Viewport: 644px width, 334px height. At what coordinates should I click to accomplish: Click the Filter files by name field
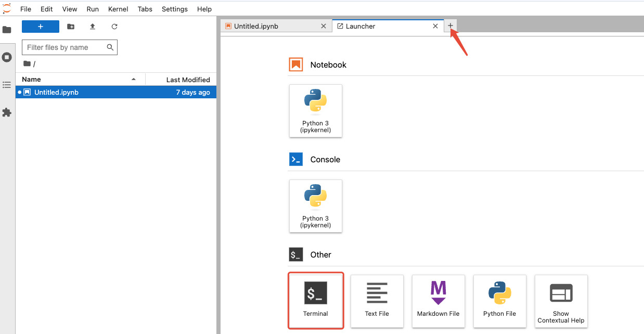pos(70,47)
